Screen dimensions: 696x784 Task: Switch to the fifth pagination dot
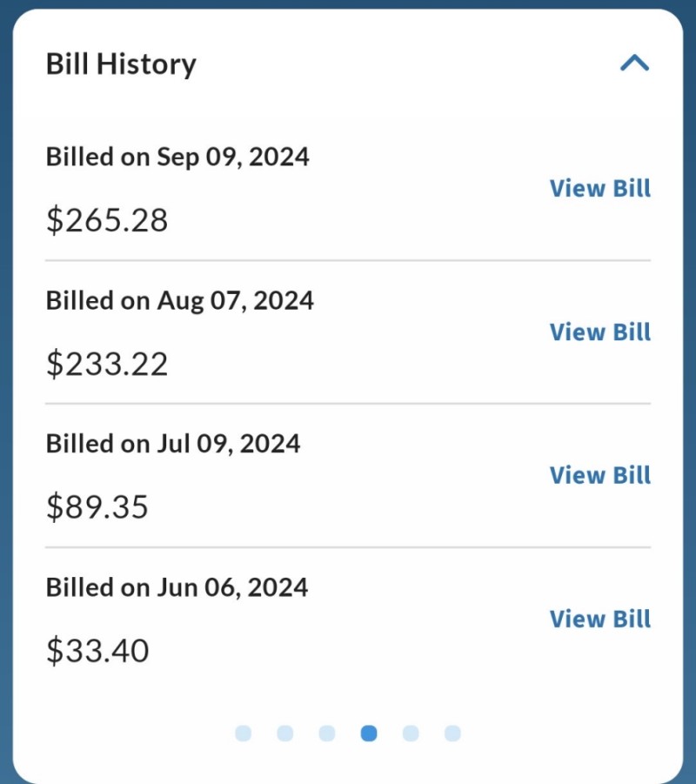point(411,734)
